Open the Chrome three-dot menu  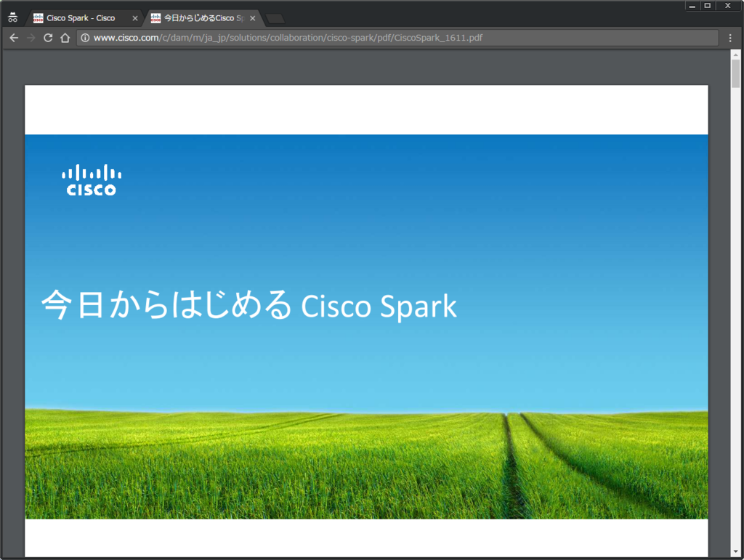coord(730,38)
